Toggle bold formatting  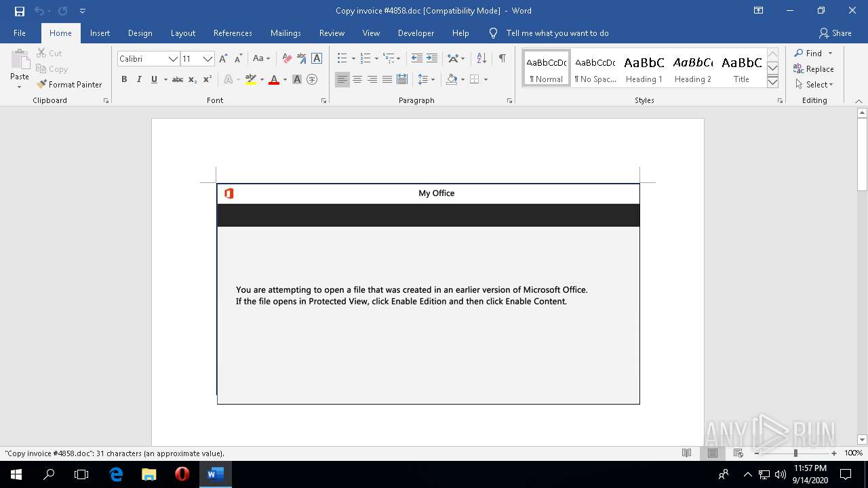(x=124, y=79)
